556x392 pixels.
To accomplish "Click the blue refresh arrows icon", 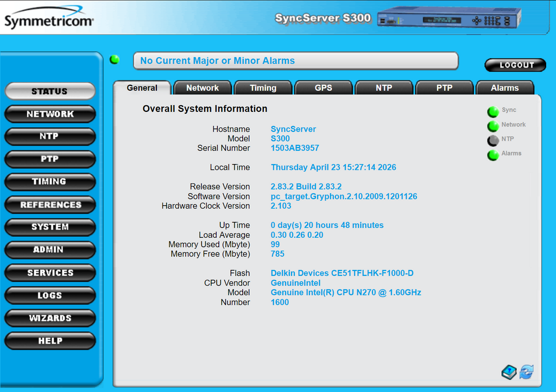I will click(x=526, y=372).
